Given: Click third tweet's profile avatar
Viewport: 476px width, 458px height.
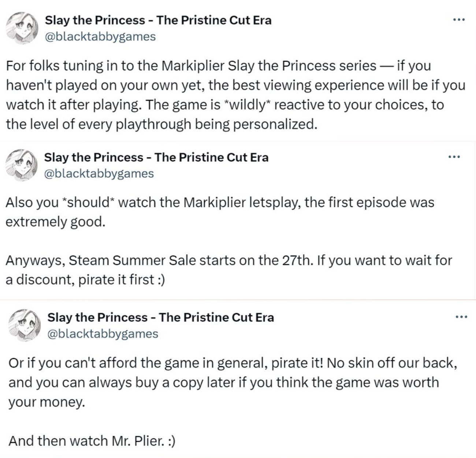Looking at the screenshot, I should point(24,325).
